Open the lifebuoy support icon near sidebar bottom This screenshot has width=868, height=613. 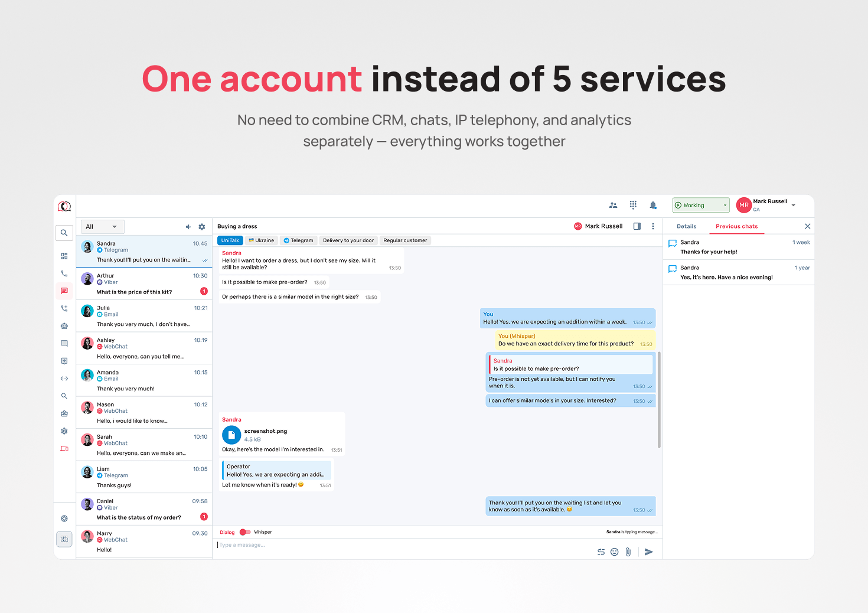(64, 519)
